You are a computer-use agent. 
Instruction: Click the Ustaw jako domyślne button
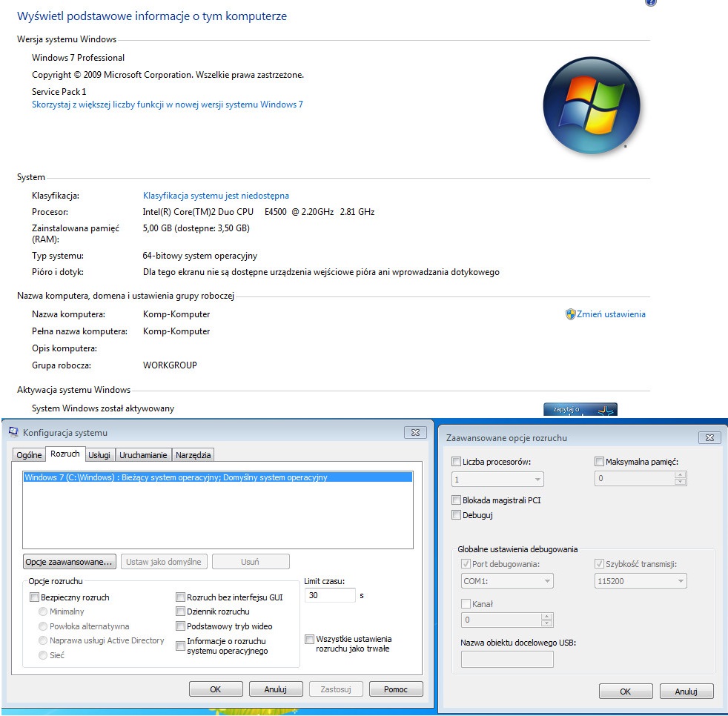tap(163, 562)
